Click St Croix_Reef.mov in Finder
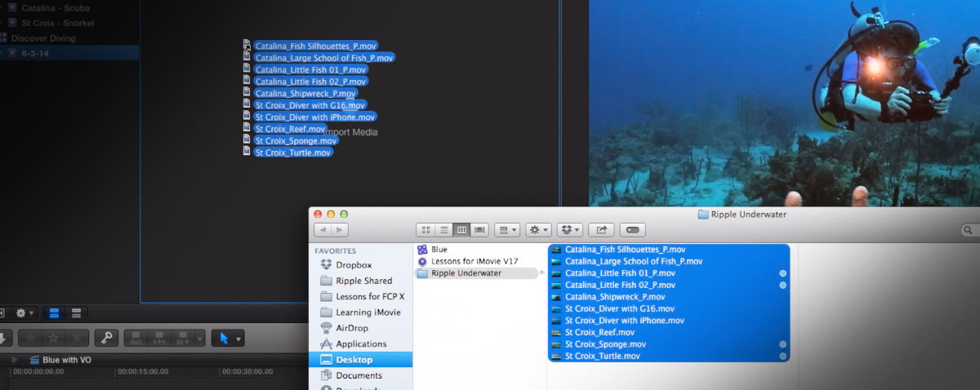 [x=599, y=332]
